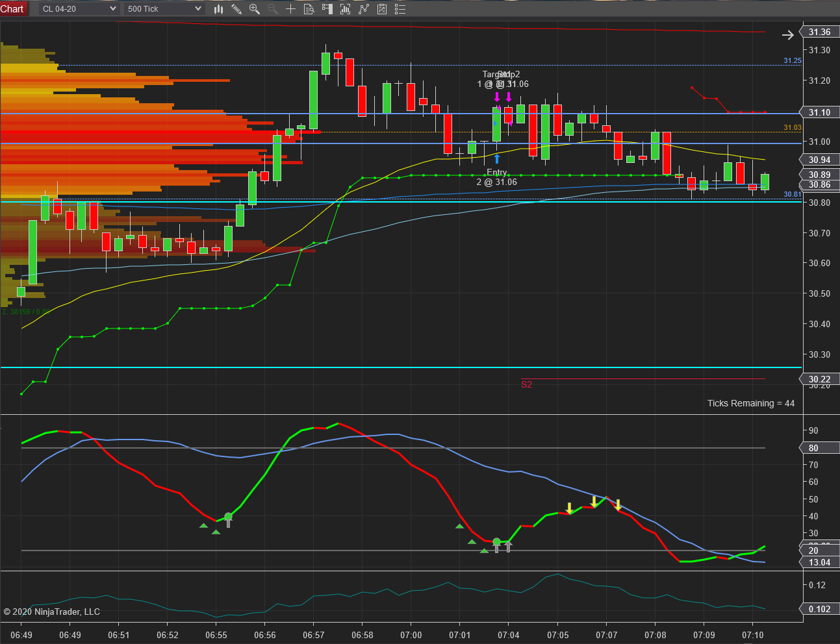This screenshot has height=644, width=840.
Task: Click the 07:00 time axis label
Action: (411, 635)
